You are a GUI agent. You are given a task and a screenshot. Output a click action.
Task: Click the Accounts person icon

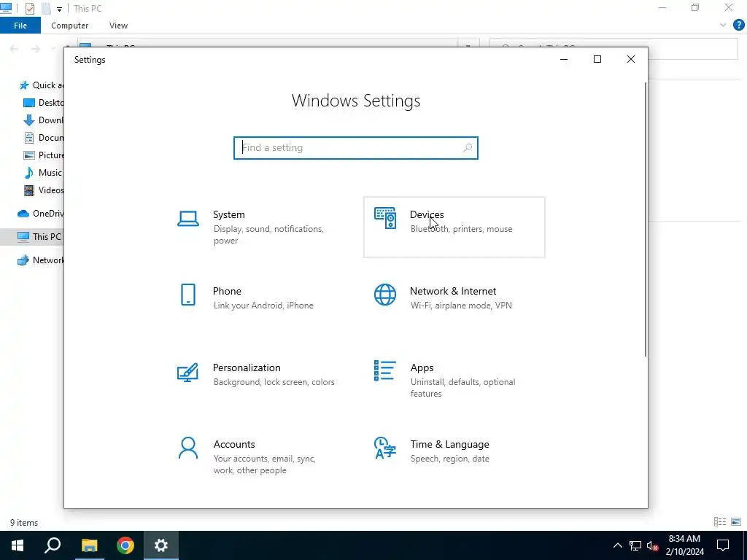point(188,448)
